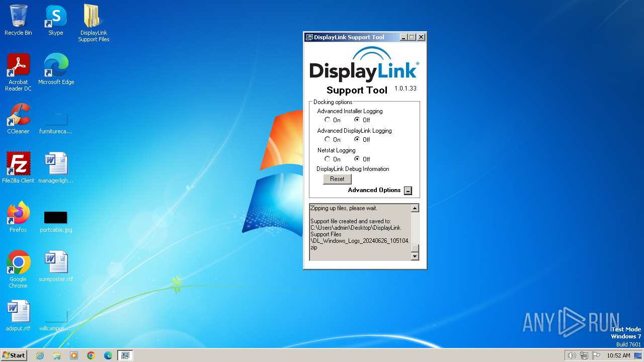This screenshot has width=644, height=362.
Task: Set Advanced DisplayLink Logging to Off
Action: (357, 139)
